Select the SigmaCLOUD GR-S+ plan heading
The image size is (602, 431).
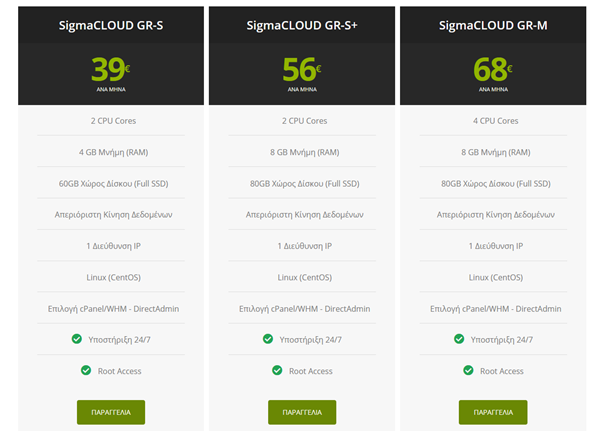pos(302,24)
